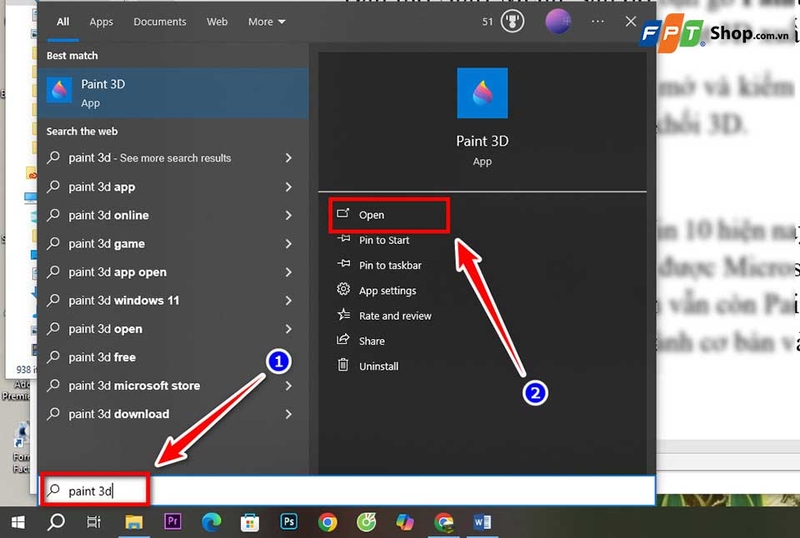Expand arrow for 'paint 3d download' suggestion
Viewport: 800px width, 538px height.
[289, 414]
